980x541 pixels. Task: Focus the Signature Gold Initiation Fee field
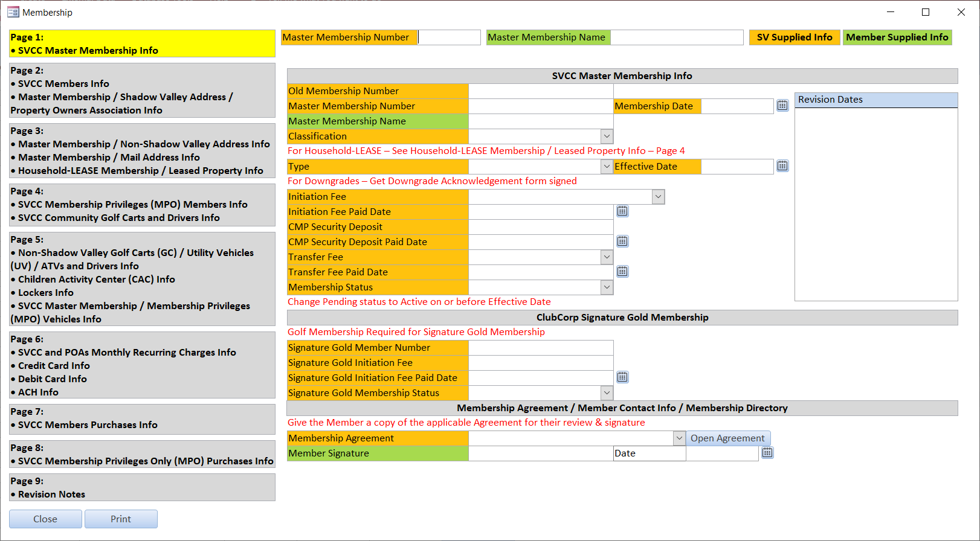click(x=541, y=363)
